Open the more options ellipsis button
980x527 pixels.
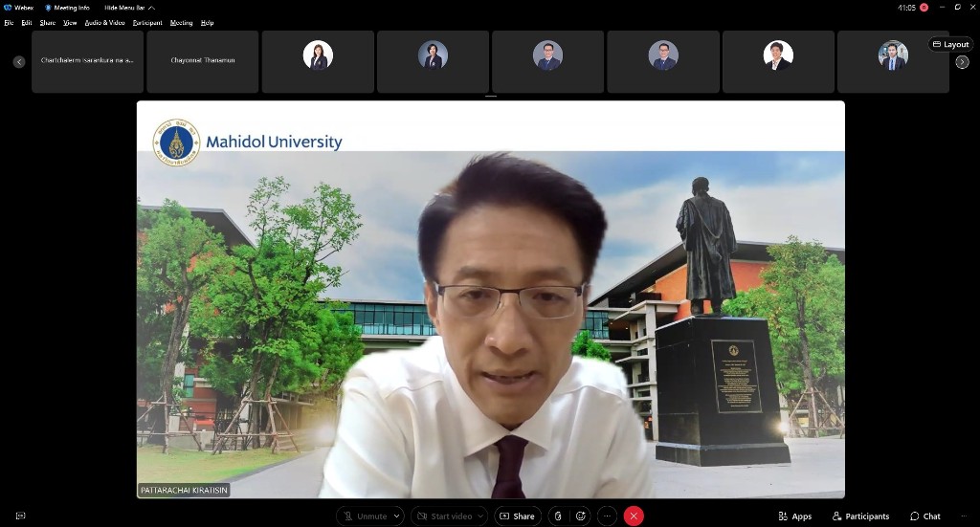tap(607, 516)
